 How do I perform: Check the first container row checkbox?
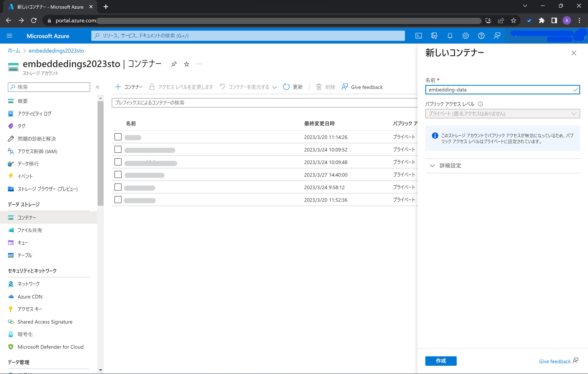tap(118, 137)
